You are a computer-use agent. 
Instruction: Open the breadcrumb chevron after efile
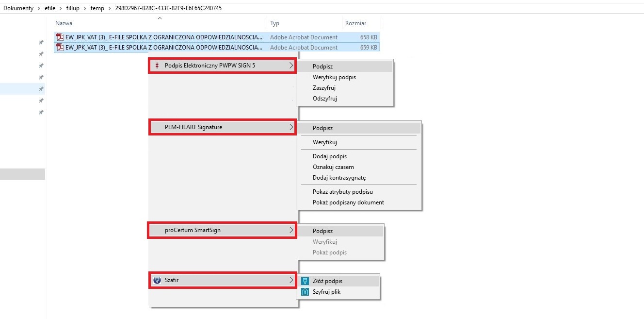tap(61, 8)
